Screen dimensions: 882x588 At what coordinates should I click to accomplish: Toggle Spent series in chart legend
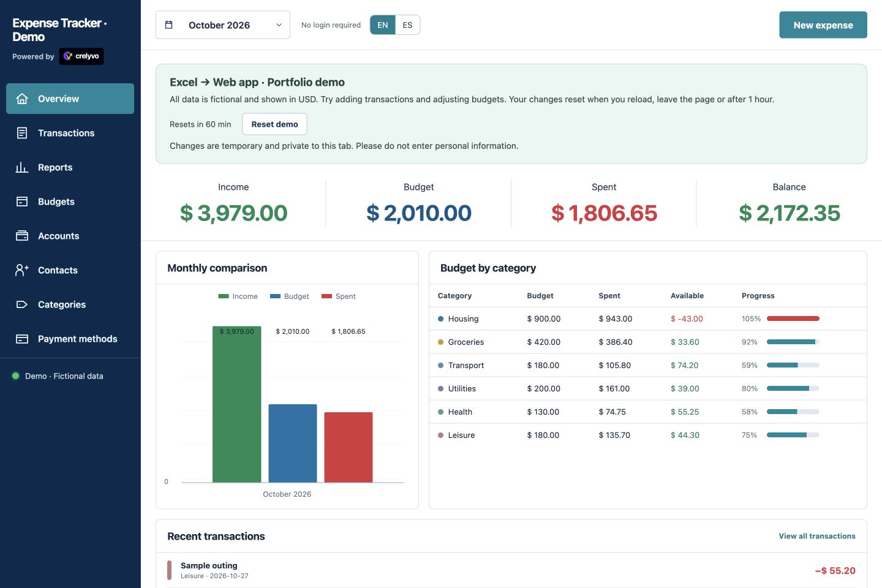[339, 296]
